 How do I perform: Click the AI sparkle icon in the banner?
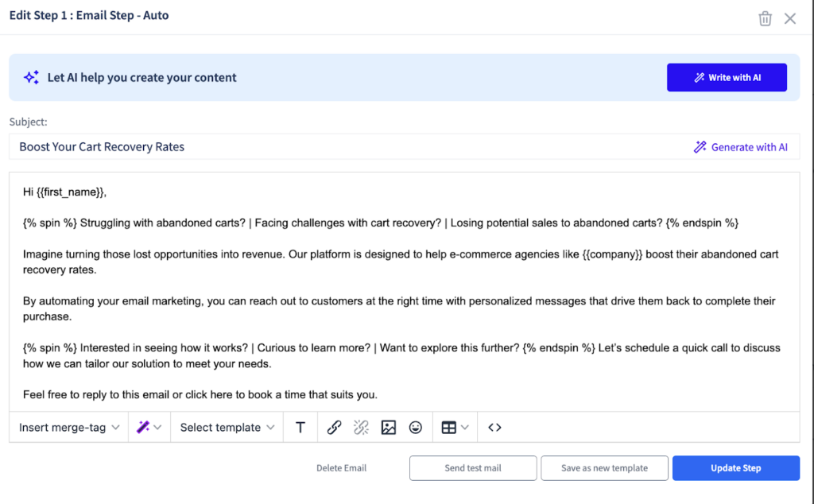31,76
